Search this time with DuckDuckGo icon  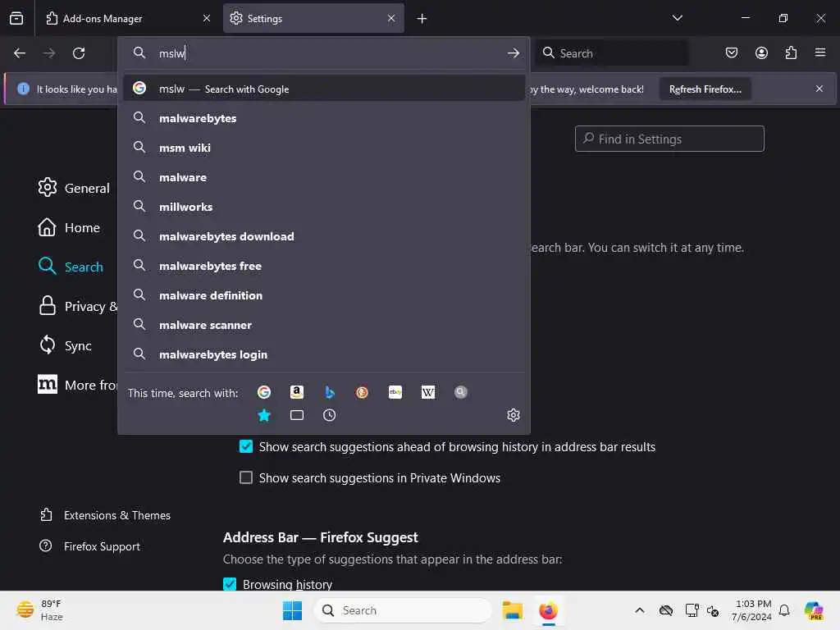click(362, 392)
